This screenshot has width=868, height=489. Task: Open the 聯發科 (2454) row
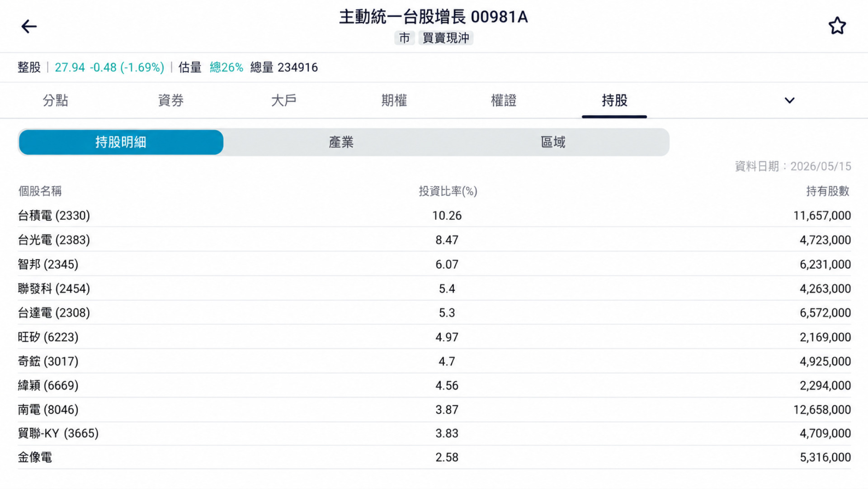434,289
